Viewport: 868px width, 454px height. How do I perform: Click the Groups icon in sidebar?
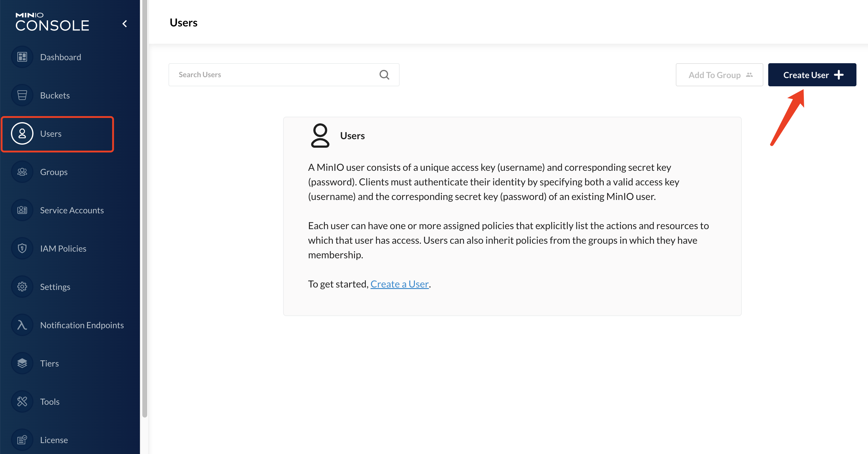click(21, 171)
